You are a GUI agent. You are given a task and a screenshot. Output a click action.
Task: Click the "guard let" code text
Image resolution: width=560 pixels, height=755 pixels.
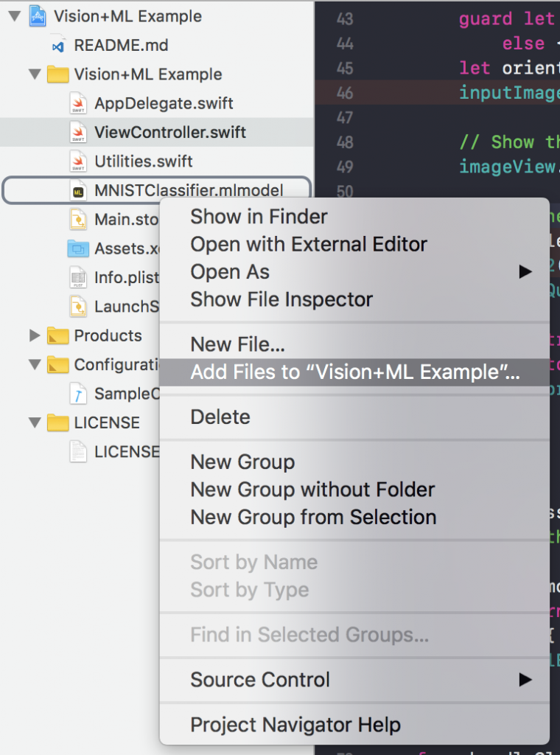507,18
